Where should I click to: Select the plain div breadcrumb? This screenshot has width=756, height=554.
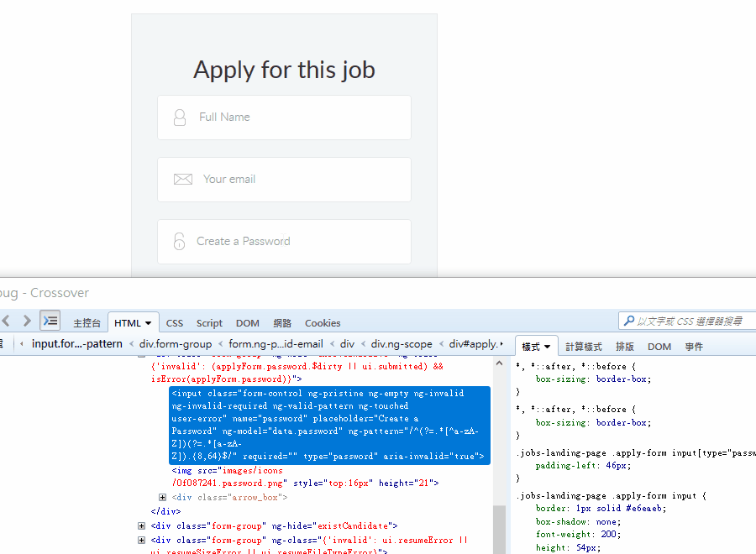pos(347,344)
